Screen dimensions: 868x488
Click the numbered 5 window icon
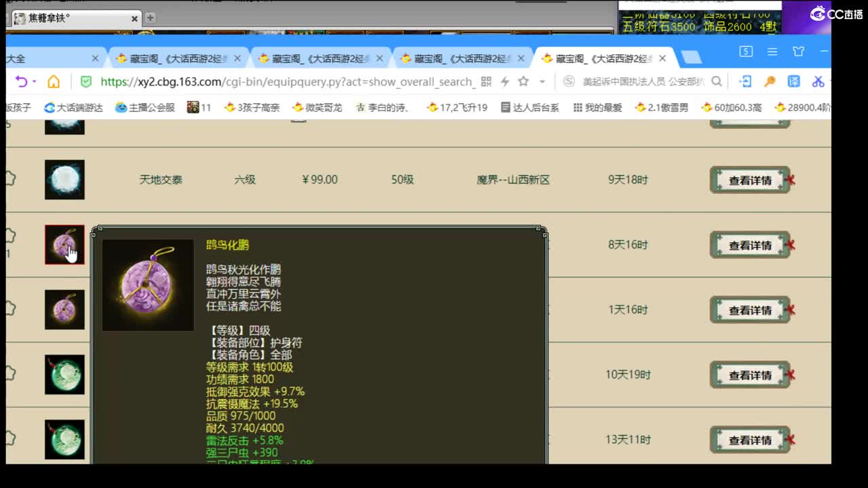(746, 52)
